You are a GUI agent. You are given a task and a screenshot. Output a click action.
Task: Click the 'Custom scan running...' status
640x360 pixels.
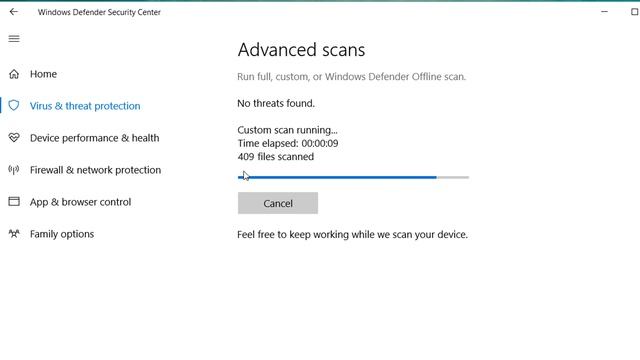287,130
